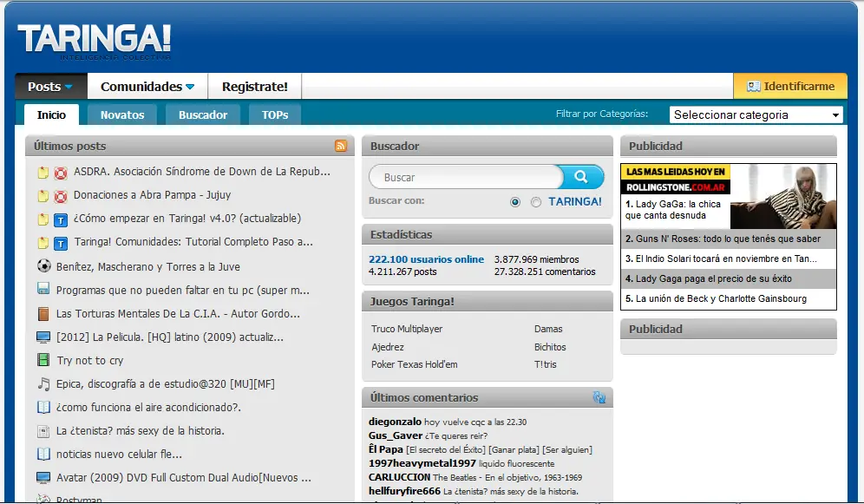Expand the Posts menu arrow

pos(69,87)
